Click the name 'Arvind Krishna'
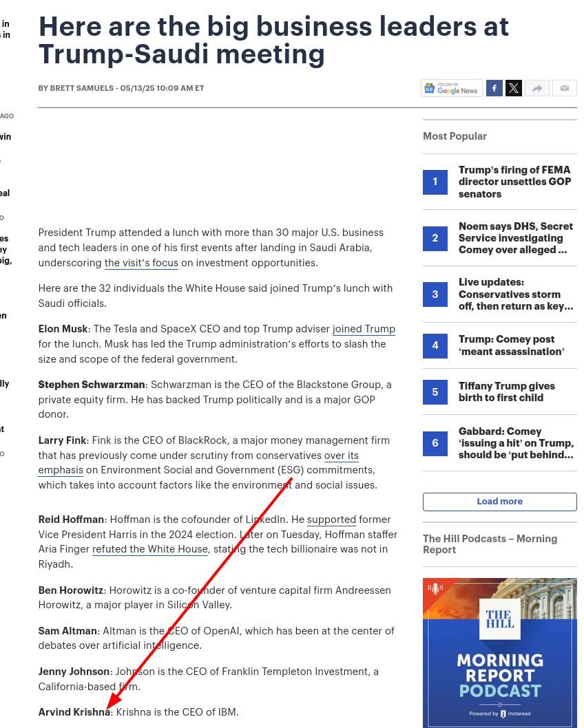 [74, 712]
